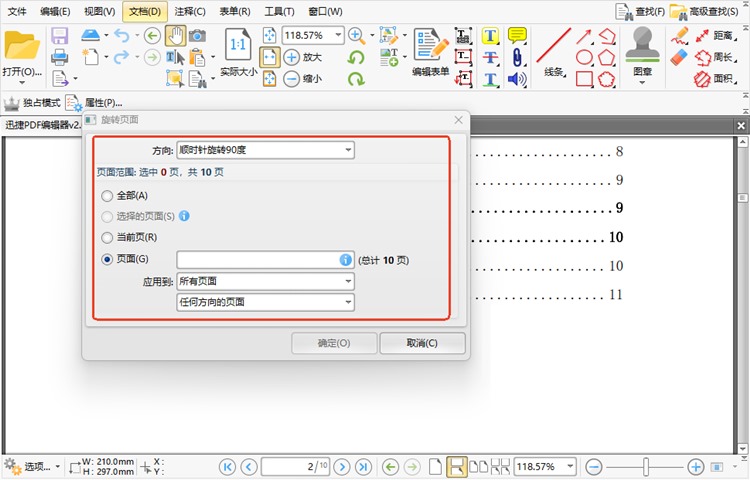
Task: Click the 高级查找(S) advanced search button
Action: (704, 11)
